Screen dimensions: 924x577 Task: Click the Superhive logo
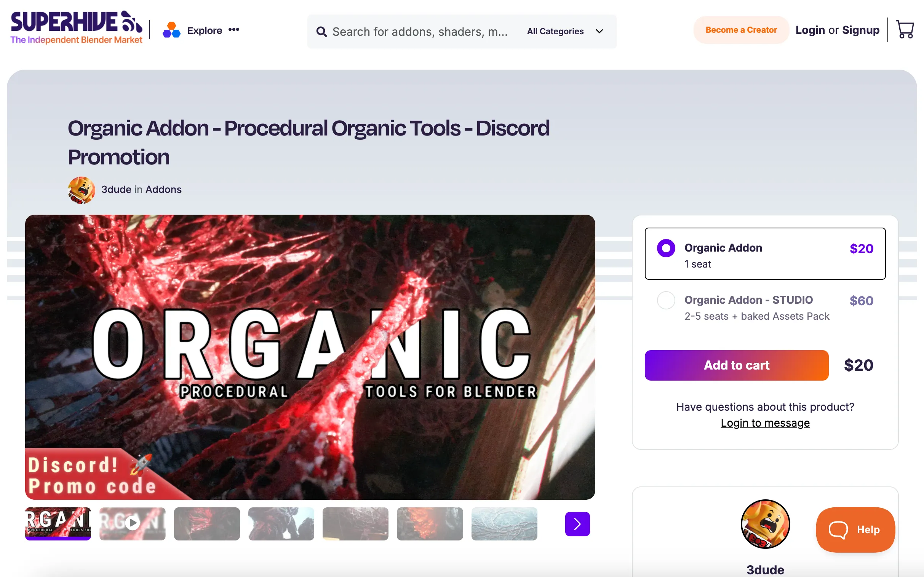(x=76, y=27)
